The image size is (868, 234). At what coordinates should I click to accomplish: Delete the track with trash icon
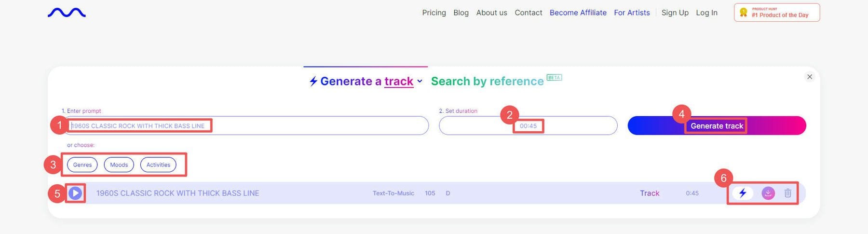pyautogui.click(x=787, y=193)
